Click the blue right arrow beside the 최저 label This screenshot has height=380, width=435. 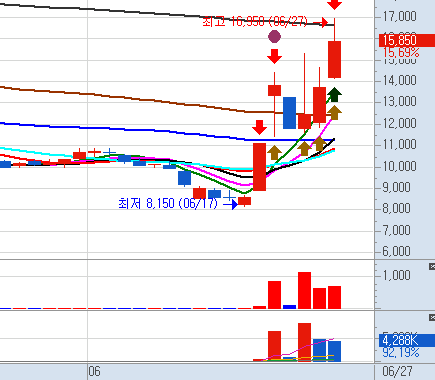coord(230,204)
